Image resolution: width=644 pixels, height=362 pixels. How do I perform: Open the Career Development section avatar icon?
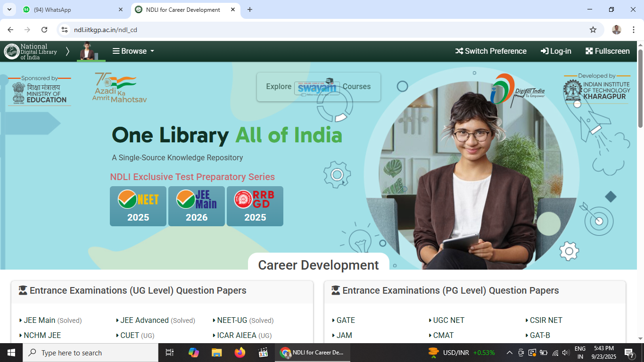[87, 51]
